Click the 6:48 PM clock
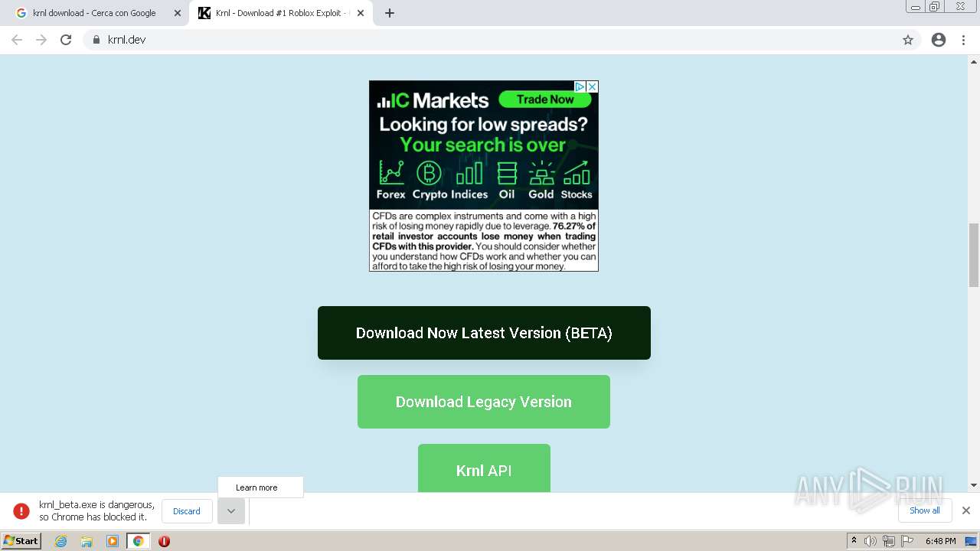Viewport: 980px width, 551px height. [940, 541]
